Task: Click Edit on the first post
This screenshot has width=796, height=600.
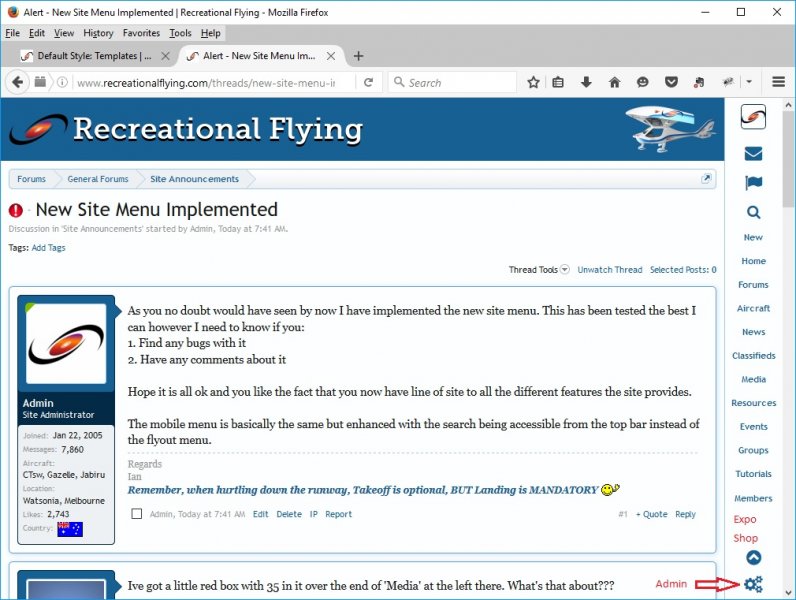Action: (x=260, y=514)
